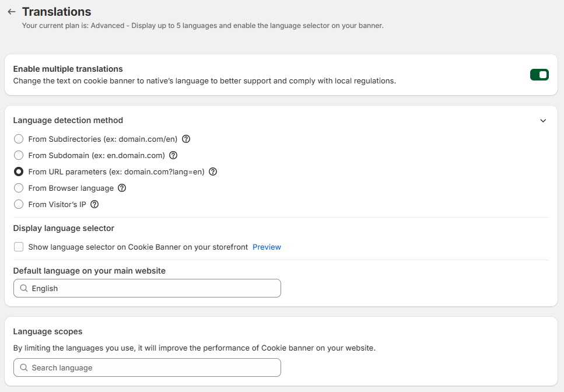Select From Subdomain radio button

pos(19,155)
